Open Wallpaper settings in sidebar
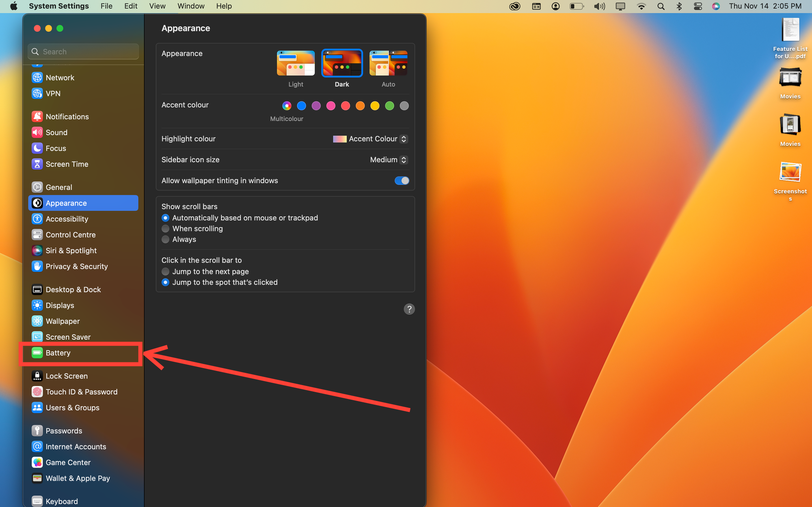 pos(63,321)
